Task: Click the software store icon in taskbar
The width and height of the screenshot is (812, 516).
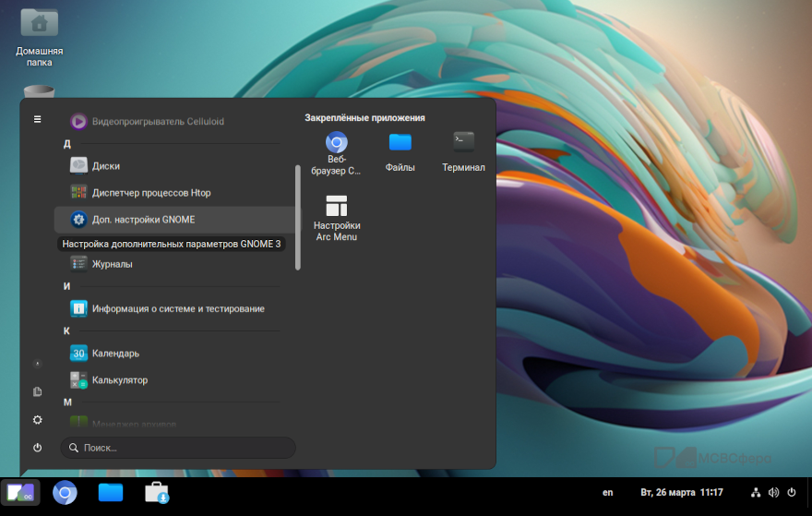Action: click(156, 492)
